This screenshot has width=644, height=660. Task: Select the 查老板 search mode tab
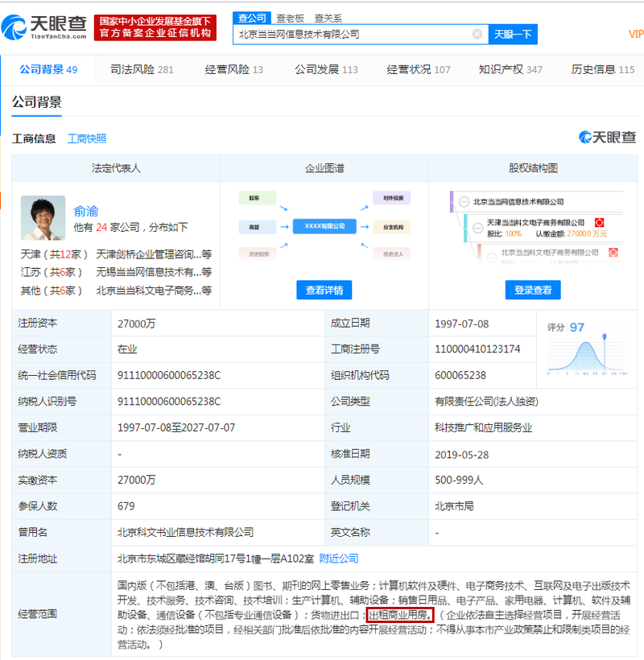290,19
